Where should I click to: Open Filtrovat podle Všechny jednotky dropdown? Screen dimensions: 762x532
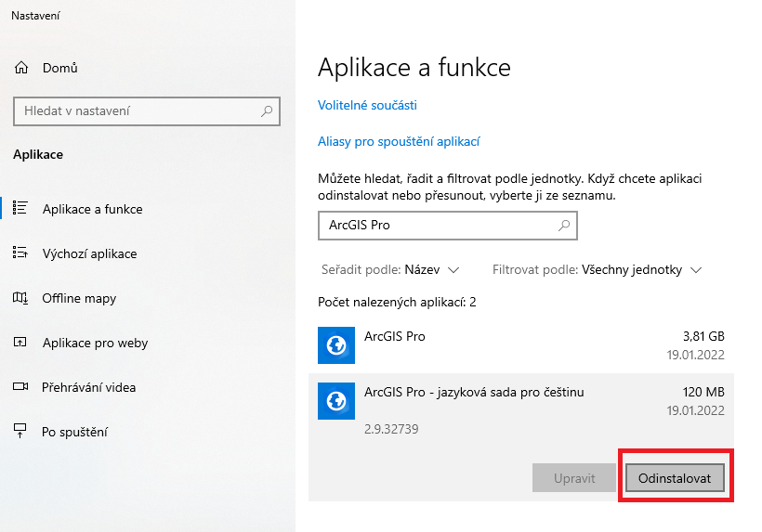tap(641, 270)
